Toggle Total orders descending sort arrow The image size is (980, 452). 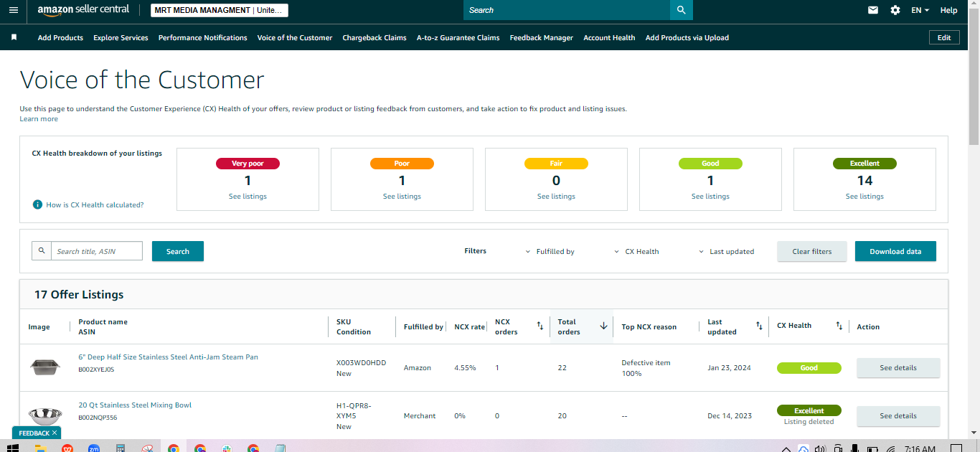pyautogui.click(x=603, y=326)
